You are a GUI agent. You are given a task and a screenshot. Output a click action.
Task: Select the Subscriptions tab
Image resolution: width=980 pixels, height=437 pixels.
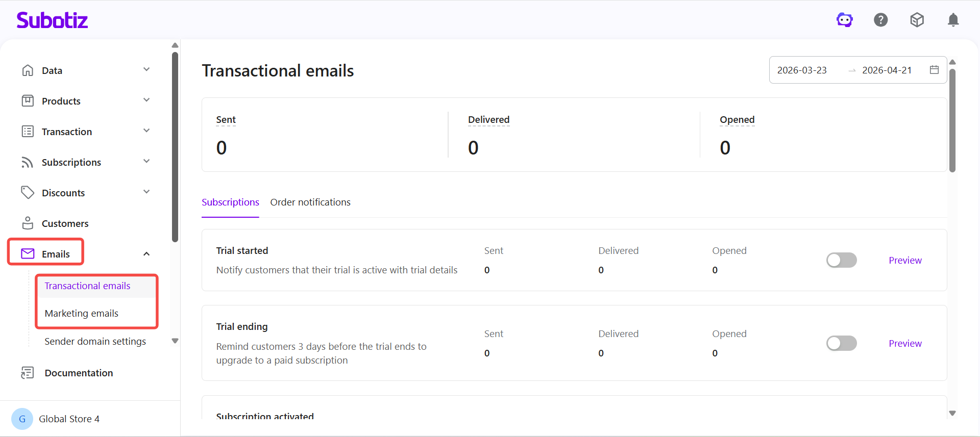[x=230, y=202]
